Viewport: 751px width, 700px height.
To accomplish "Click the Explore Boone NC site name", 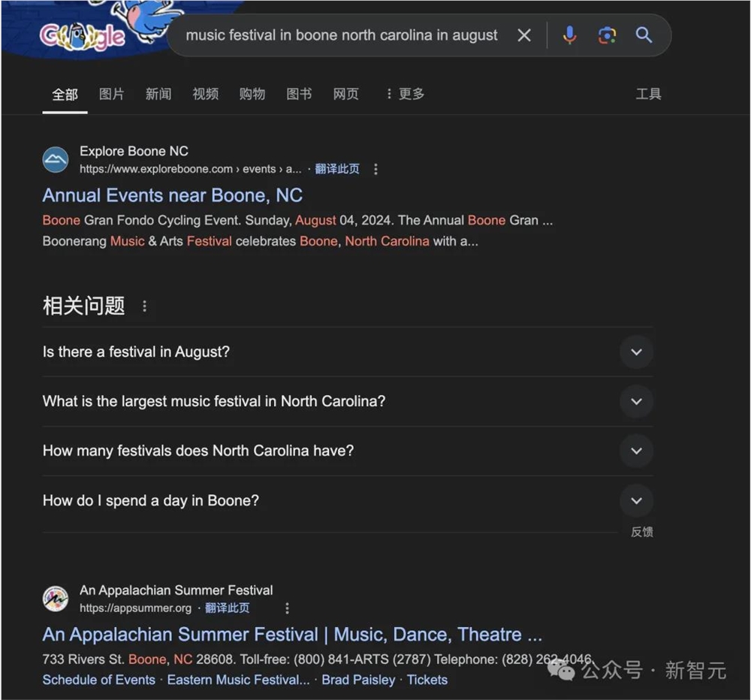I will click(x=134, y=151).
